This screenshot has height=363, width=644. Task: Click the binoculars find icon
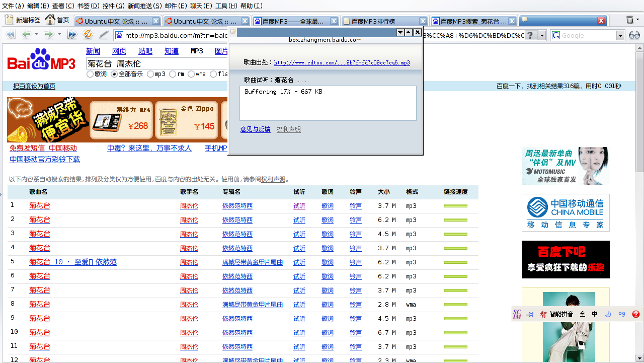[x=634, y=35]
